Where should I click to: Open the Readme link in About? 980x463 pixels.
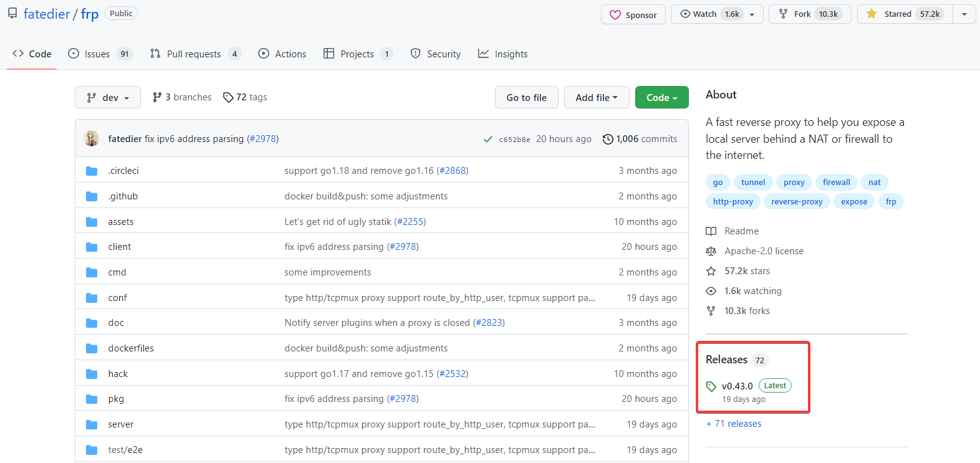pos(733,231)
